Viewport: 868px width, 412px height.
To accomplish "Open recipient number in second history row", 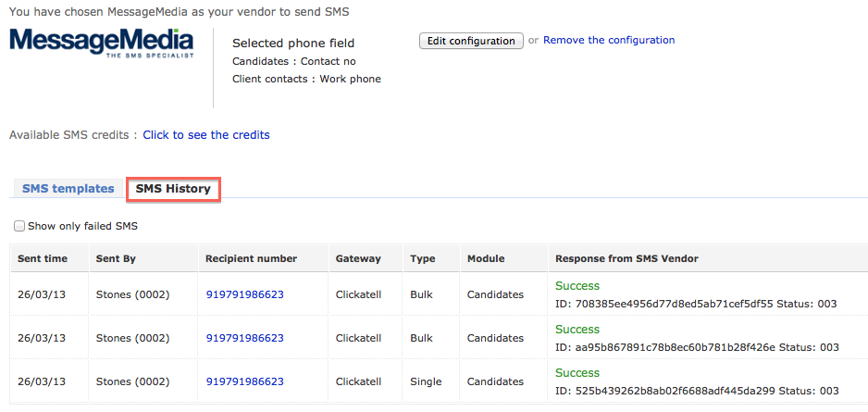I will pyautogui.click(x=245, y=338).
